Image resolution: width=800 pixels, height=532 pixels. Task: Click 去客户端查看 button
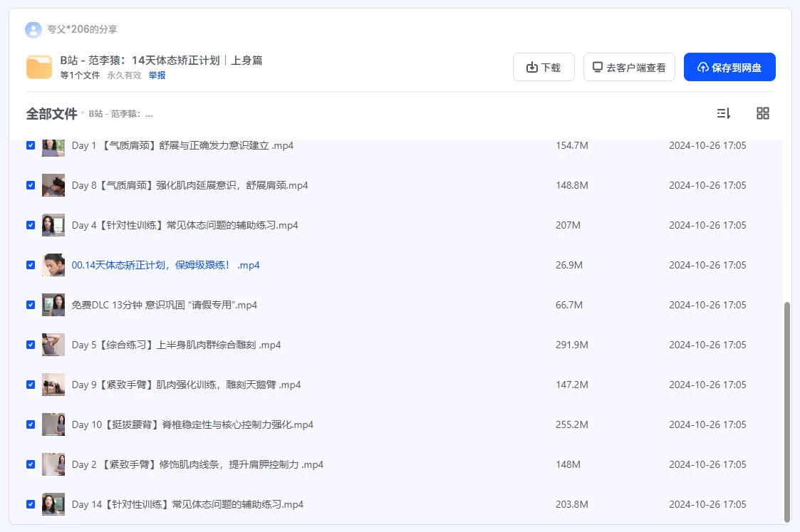(x=629, y=67)
